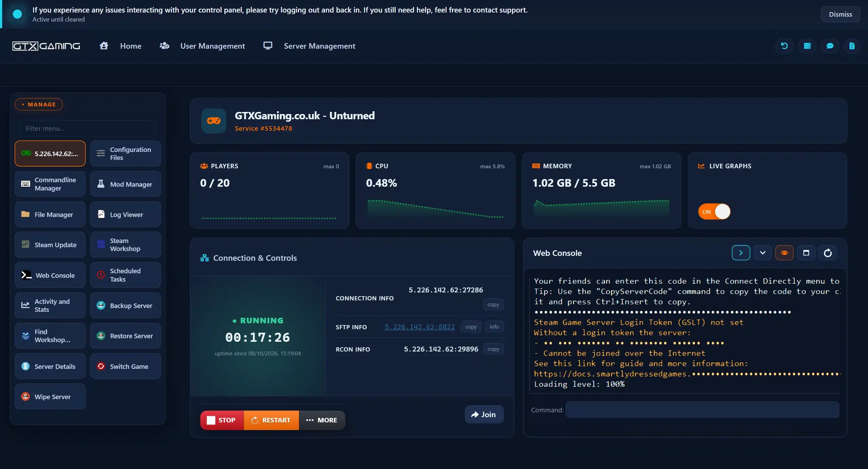Open Server Details in sidebar
This screenshot has height=469, width=868.
point(50,366)
